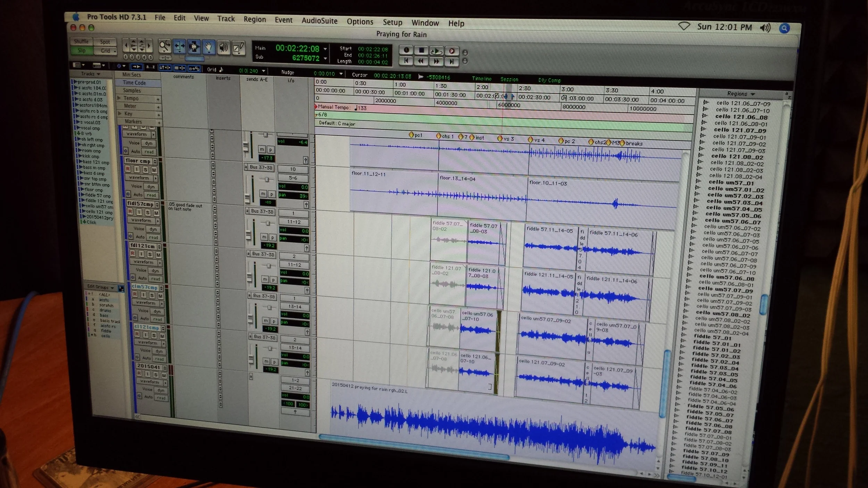Enable Shuffle edit mode
The height and width of the screenshot is (488, 868).
tap(81, 41)
